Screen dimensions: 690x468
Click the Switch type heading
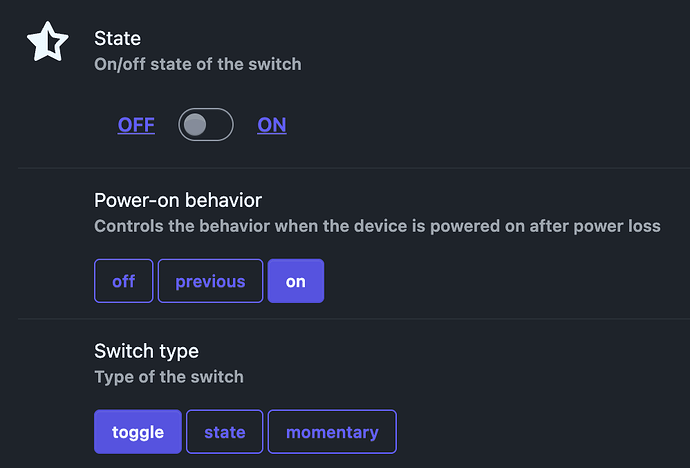point(146,351)
